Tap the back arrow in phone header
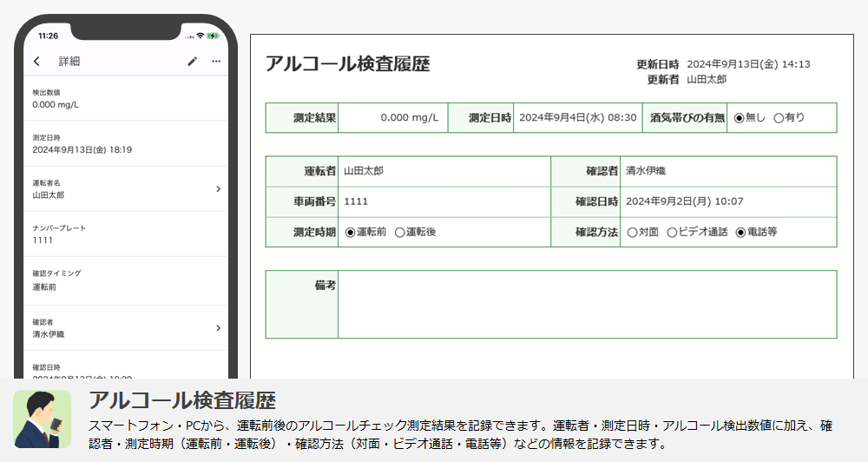The image size is (868, 462). pyautogui.click(x=36, y=62)
